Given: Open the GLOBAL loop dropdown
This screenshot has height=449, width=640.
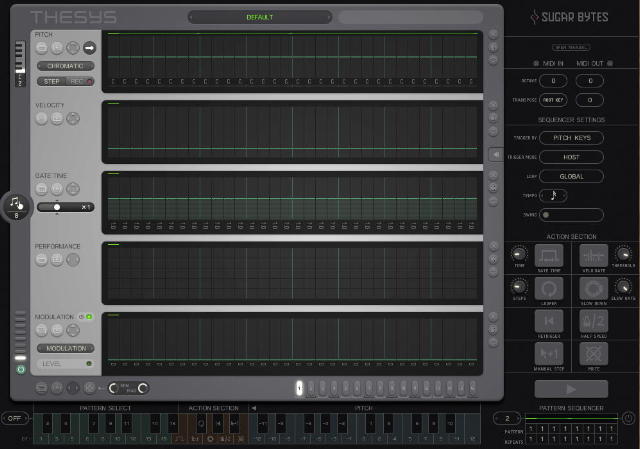Looking at the screenshot, I should [x=571, y=176].
